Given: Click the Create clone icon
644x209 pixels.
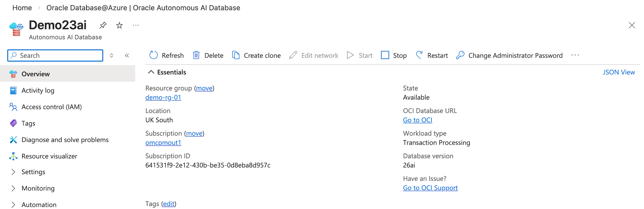Looking at the screenshot, I should 236,55.
